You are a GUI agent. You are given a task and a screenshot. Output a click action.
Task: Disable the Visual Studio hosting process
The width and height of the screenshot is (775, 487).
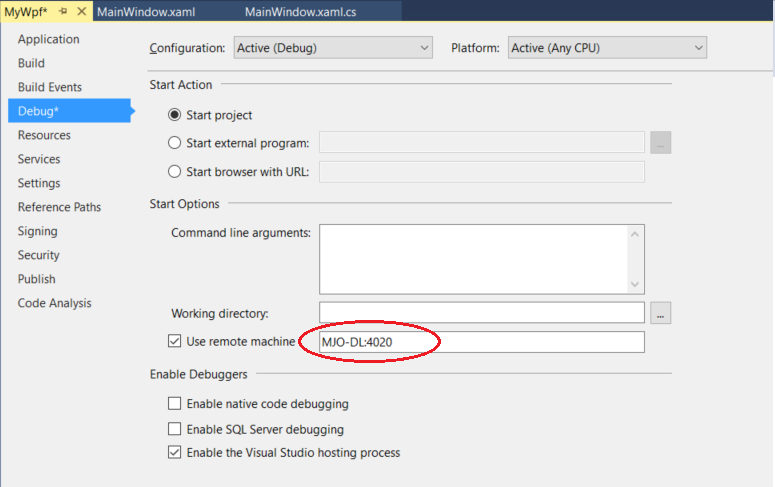(x=175, y=453)
